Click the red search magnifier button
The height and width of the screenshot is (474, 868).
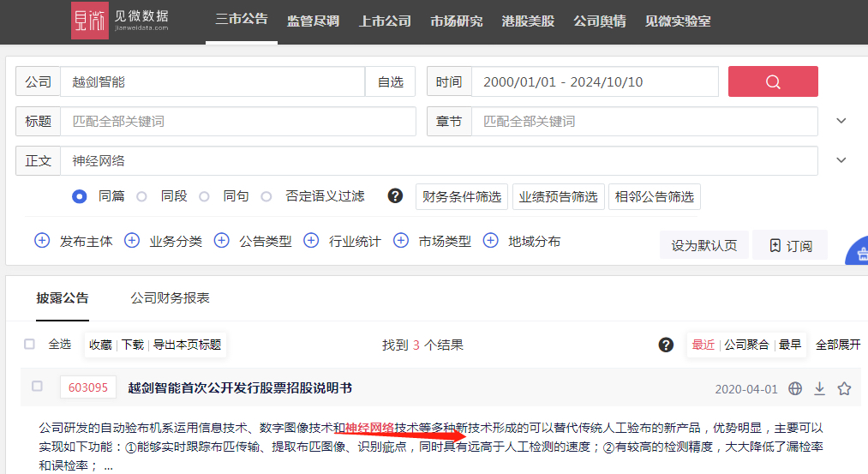(x=773, y=81)
